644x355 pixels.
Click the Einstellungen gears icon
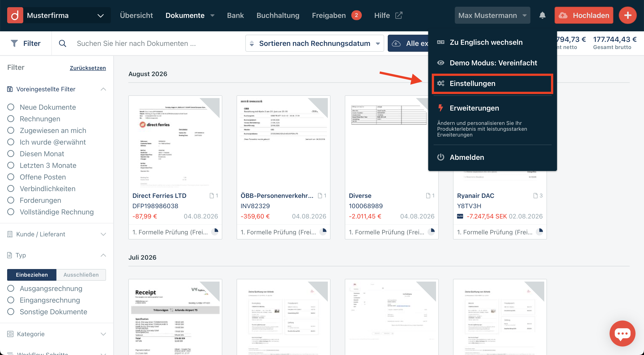click(441, 83)
